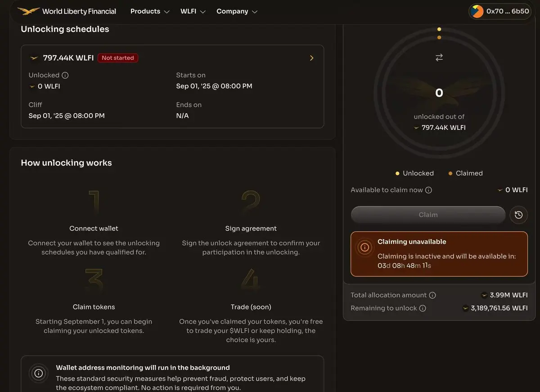The height and width of the screenshot is (392, 540).
Task: Click the Claim button
Action: (428, 215)
